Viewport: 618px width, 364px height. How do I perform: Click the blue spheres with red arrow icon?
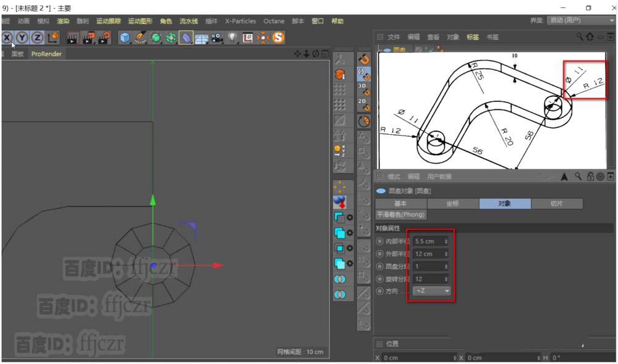(x=339, y=202)
